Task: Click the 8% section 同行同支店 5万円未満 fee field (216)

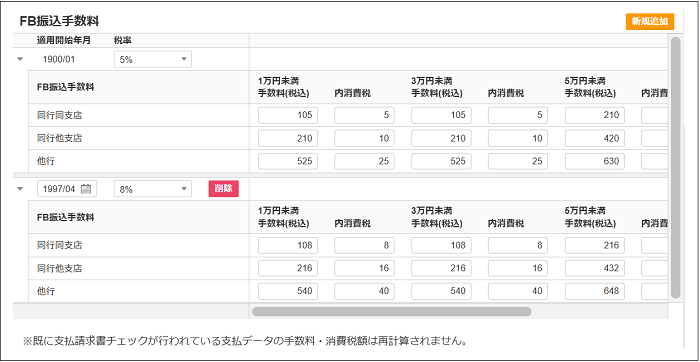Action: [x=595, y=245]
